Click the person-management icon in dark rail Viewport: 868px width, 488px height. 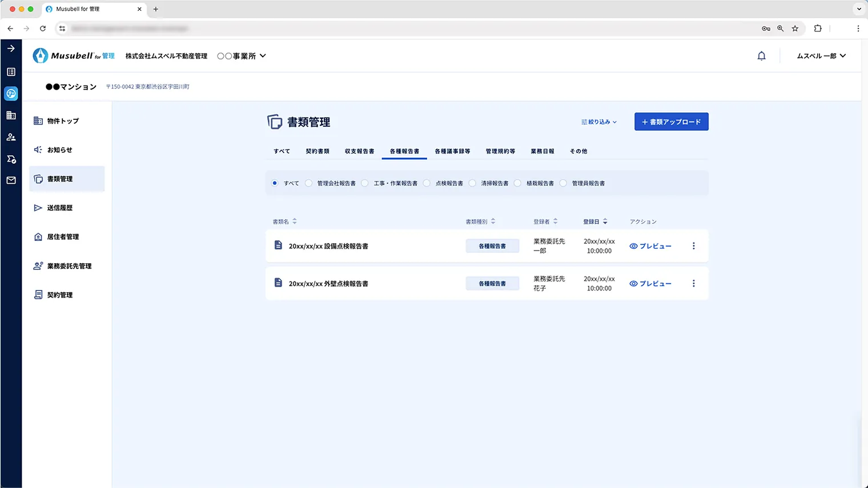11,136
